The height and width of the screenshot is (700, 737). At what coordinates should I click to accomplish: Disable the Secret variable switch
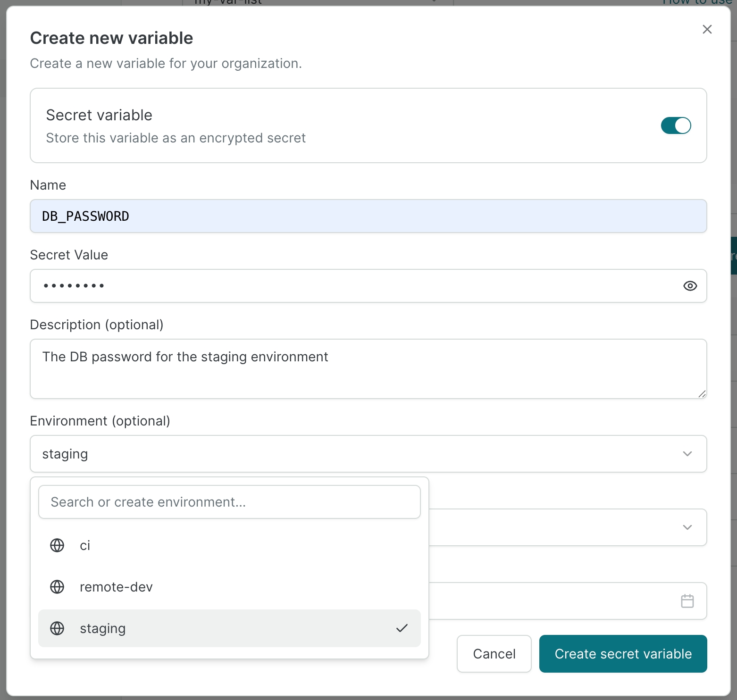(x=676, y=125)
